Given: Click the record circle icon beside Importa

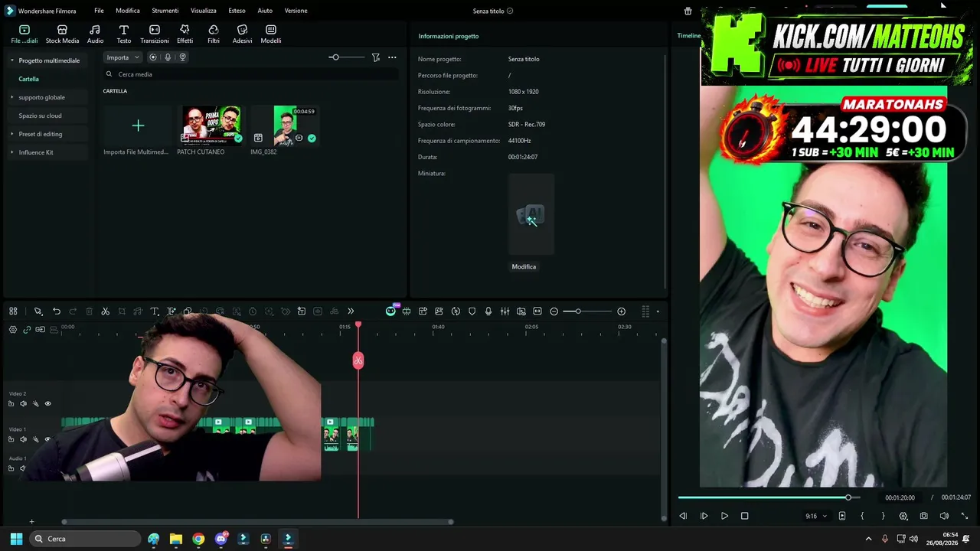Looking at the screenshot, I should click(x=153, y=57).
